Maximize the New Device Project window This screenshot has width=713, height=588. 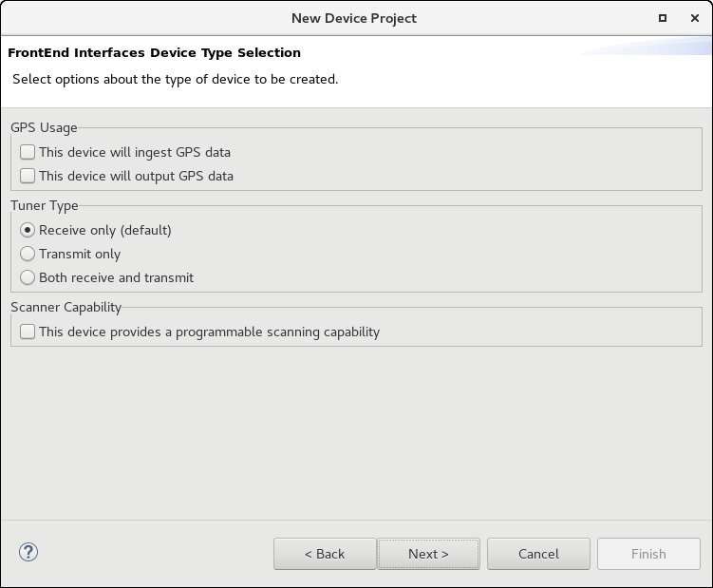(662, 18)
